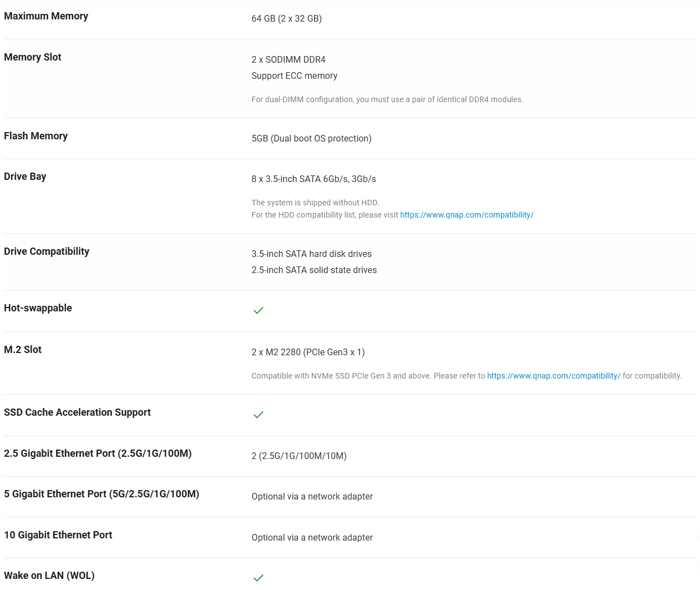Click the Drive Compatibility heading
700x590 pixels.
pos(47,251)
